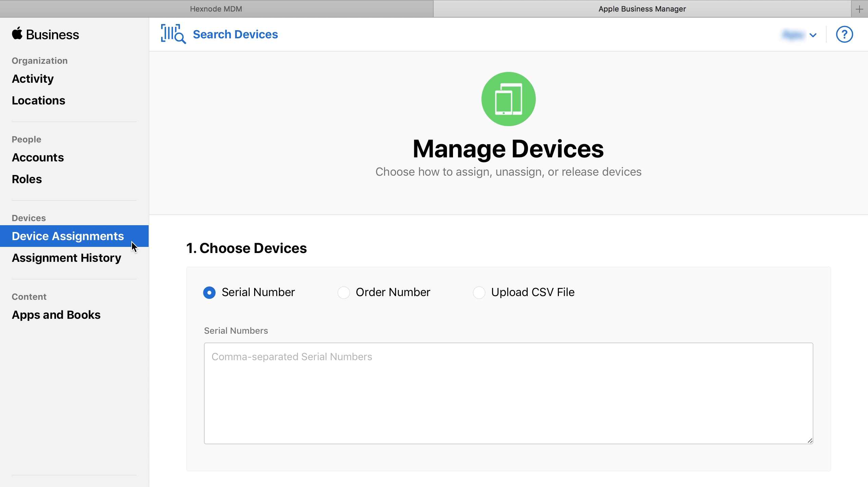Open the help question mark icon
Viewport: 868px width, 487px height.
tap(844, 34)
